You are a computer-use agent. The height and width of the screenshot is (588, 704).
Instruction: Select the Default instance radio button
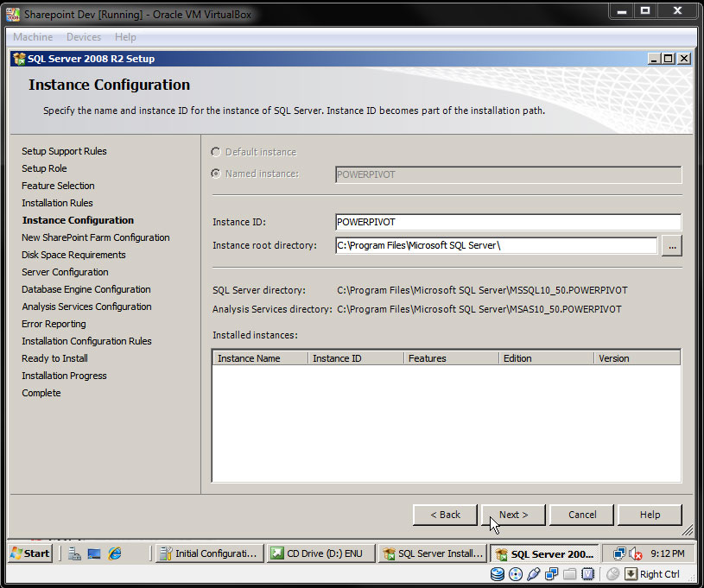216,152
